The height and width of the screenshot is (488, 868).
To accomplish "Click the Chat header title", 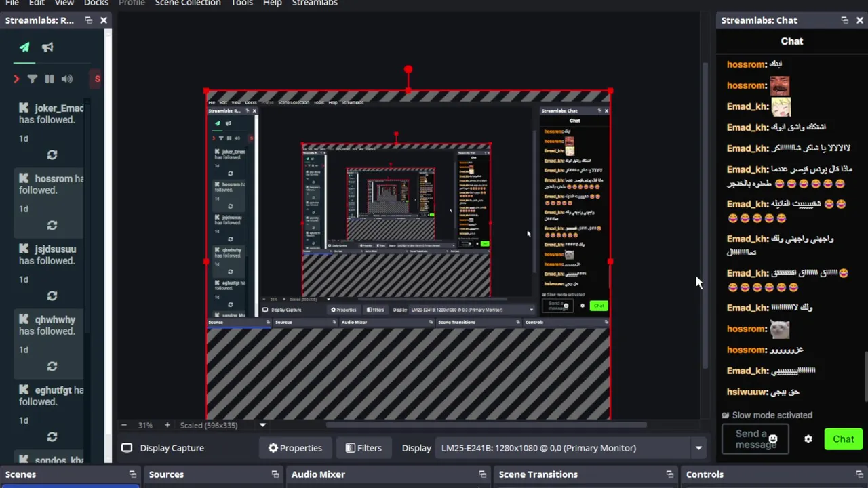I will 791,41.
